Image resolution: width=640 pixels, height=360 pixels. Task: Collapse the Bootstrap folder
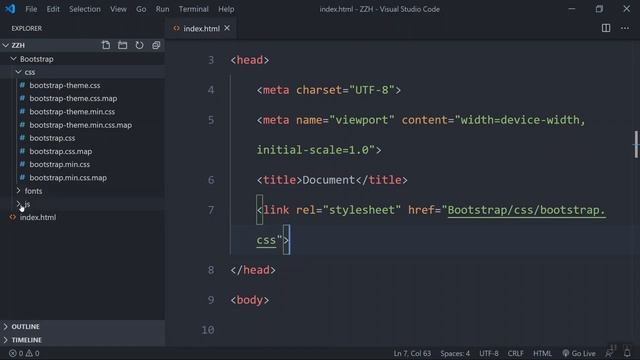tap(13, 59)
